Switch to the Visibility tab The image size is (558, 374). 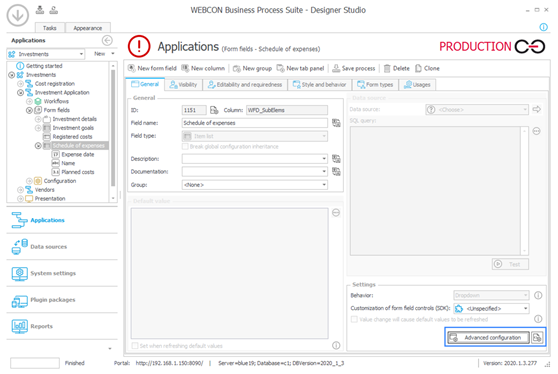[183, 85]
